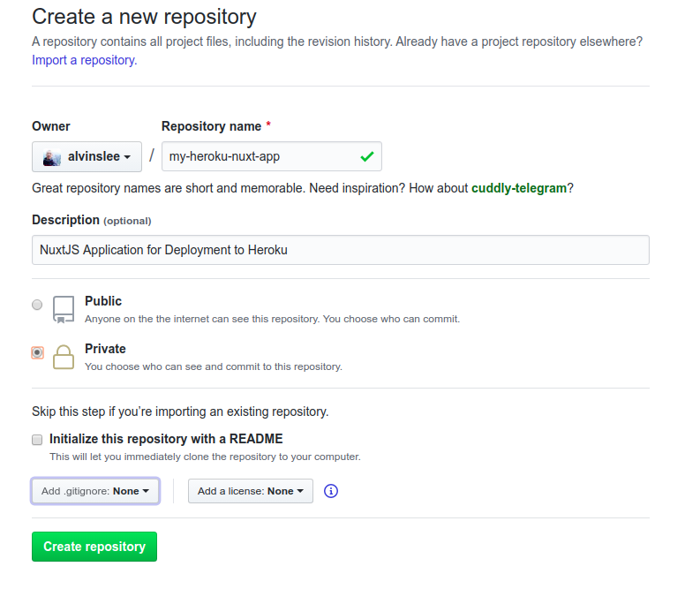
Task: Click the license info circle icon
Action: click(x=331, y=491)
